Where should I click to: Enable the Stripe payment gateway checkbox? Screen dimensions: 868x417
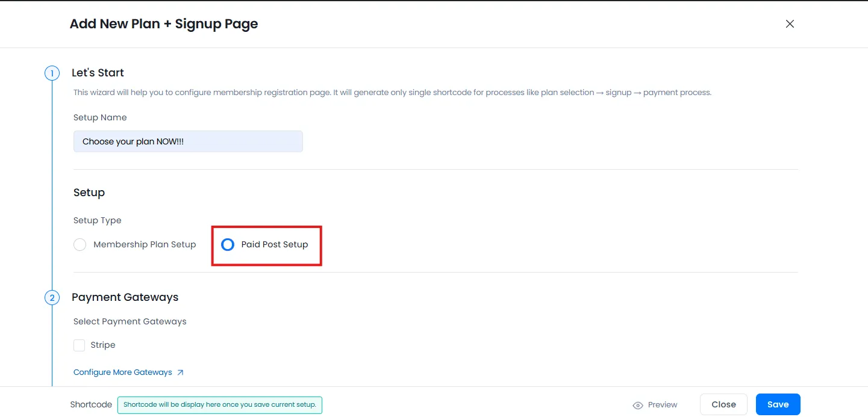click(x=79, y=345)
